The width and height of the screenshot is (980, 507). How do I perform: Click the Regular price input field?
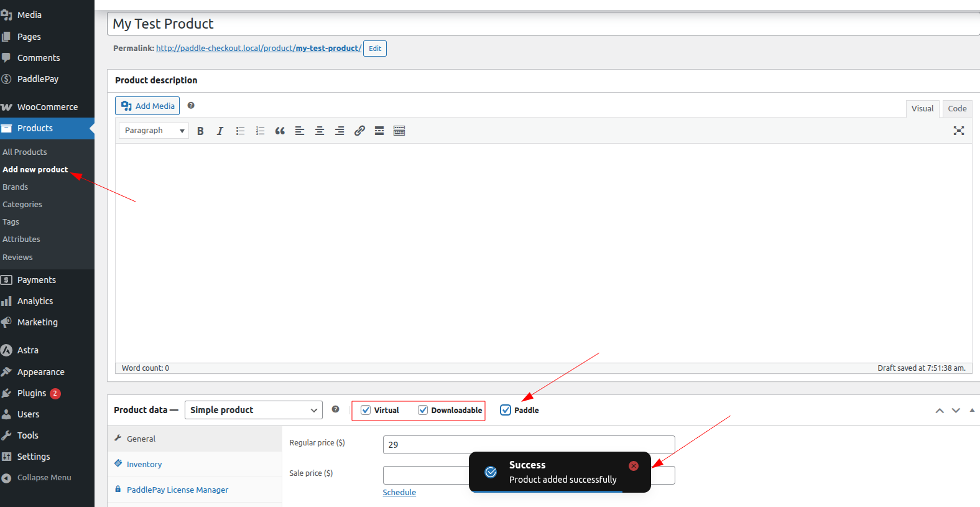529,445
